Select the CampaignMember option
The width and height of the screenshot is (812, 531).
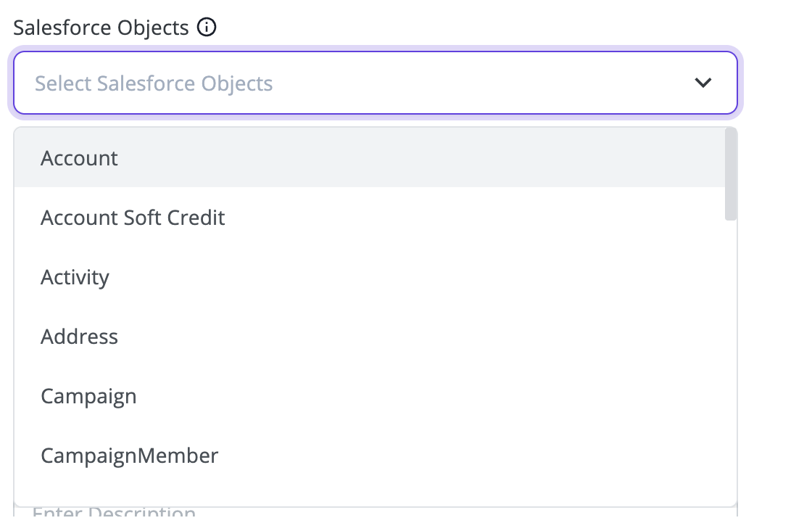tap(370, 456)
